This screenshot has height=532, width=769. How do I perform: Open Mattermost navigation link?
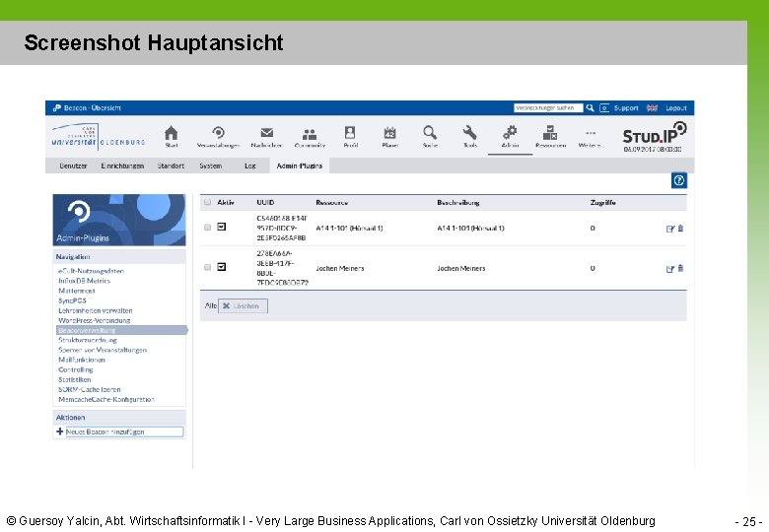click(x=77, y=291)
